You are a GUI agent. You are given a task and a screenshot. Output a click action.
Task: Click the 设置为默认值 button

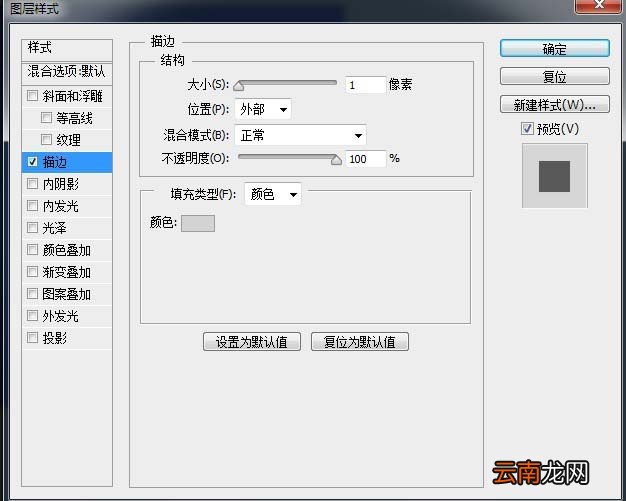pos(252,342)
